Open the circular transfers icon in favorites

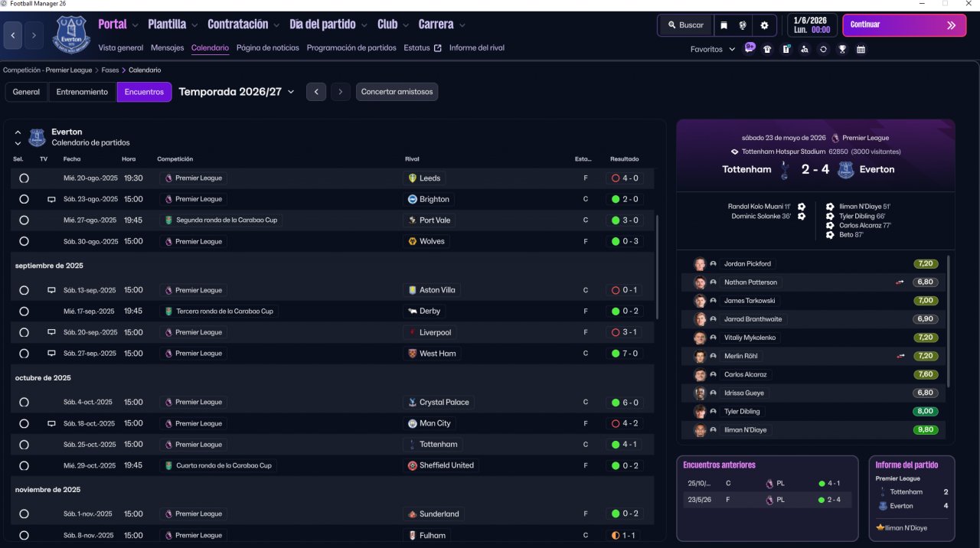click(x=823, y=49)
